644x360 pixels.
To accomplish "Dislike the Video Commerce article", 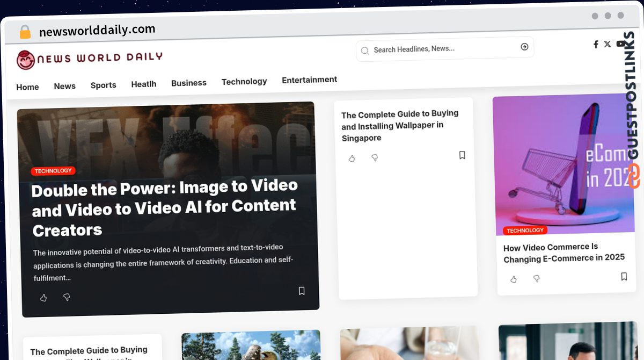I will point(536,278).
